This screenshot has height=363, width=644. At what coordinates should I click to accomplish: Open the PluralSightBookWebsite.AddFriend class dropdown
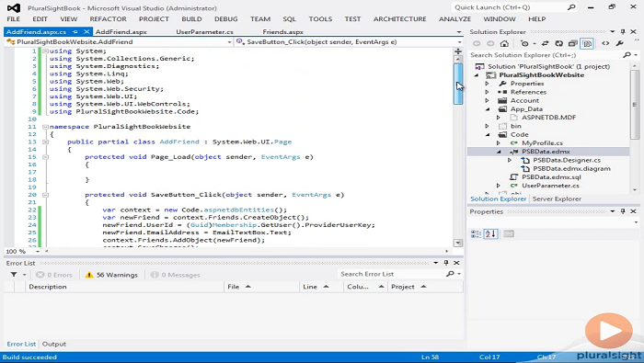pos(229,42)
